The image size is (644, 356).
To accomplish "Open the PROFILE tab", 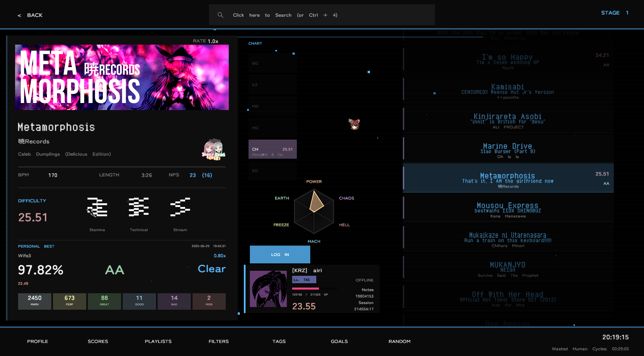I will point(38,341).
